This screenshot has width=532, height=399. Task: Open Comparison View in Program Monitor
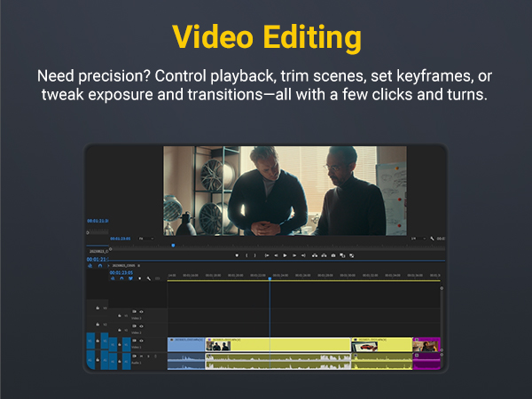click(342, 255)
